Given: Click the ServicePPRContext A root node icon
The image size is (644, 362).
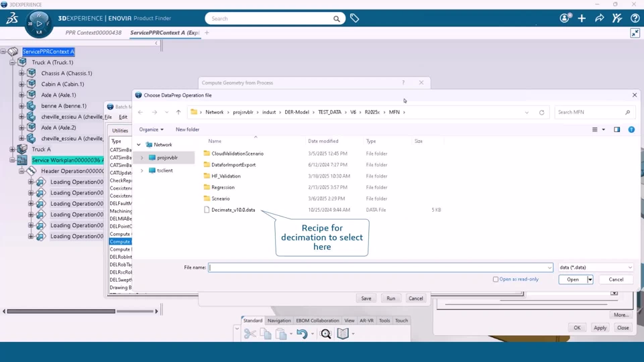Looking at the screenshot, I should pos(13,52).
